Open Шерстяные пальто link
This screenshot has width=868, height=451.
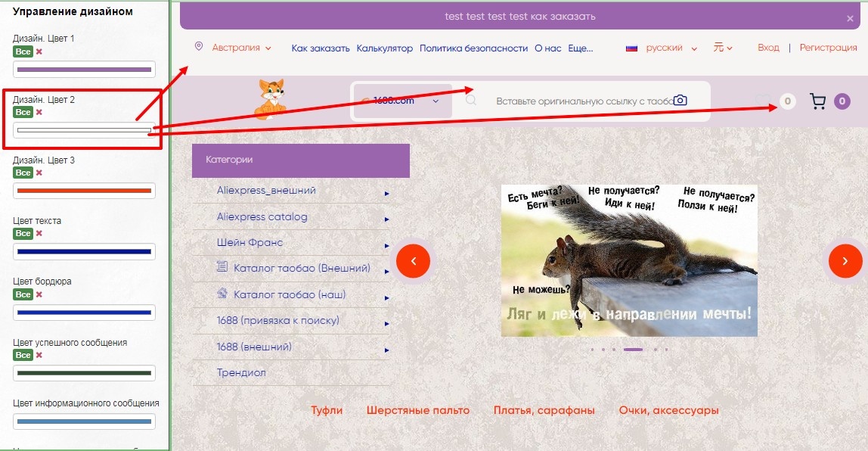pos(418,411)
